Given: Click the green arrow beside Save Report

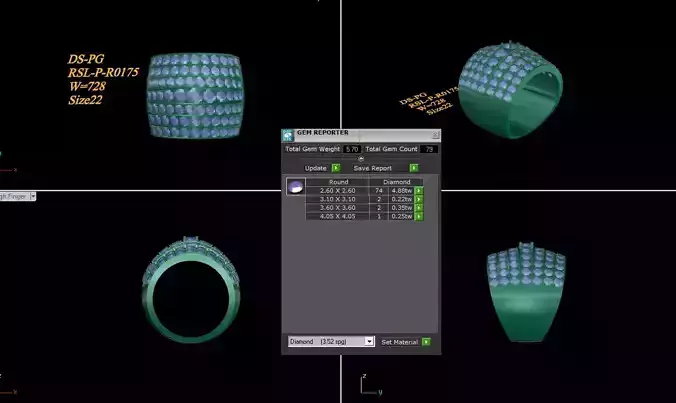Looking at the screenshot, I should tap(414, 168).
